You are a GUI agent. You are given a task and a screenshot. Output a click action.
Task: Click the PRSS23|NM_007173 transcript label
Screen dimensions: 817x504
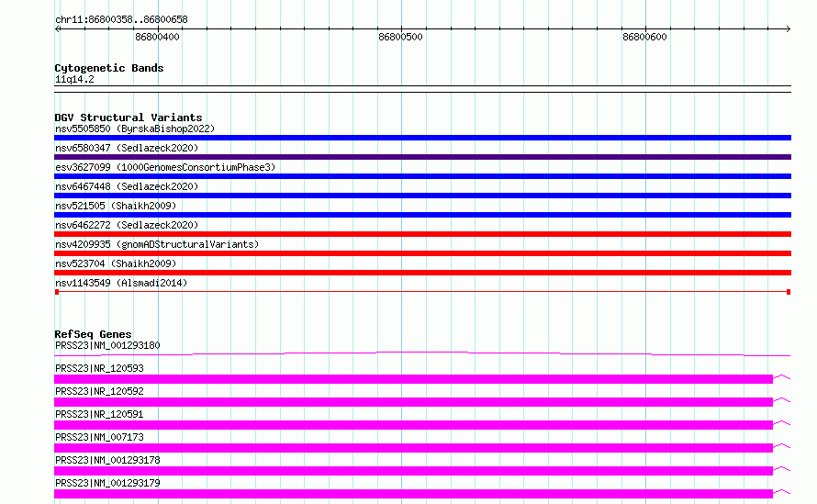[99, 437]
